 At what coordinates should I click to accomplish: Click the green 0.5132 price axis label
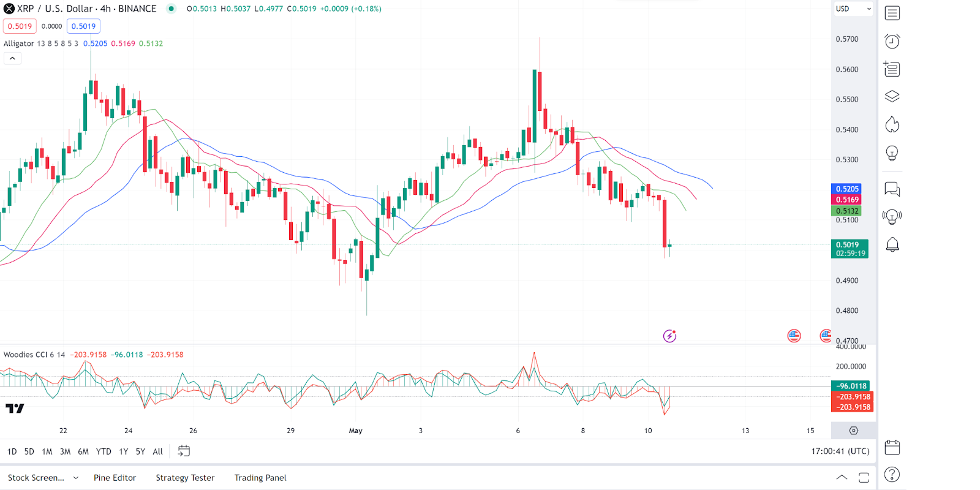[846, 211]
